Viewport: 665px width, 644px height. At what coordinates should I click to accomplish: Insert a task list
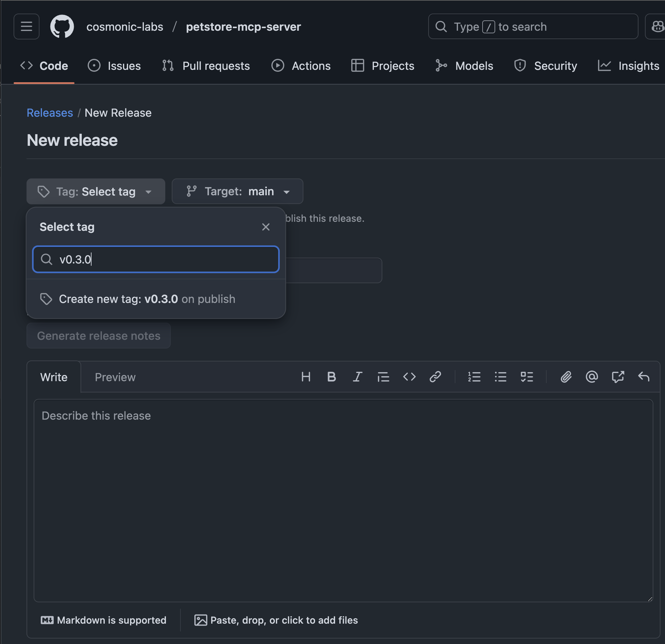(x=527, y=377)
